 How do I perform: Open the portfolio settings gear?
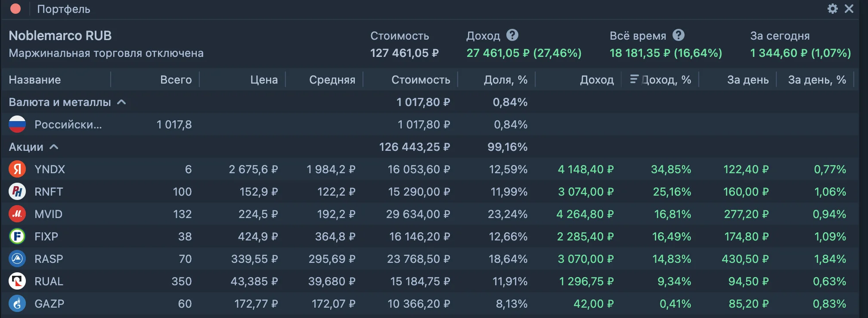click(x=833, y=9)
